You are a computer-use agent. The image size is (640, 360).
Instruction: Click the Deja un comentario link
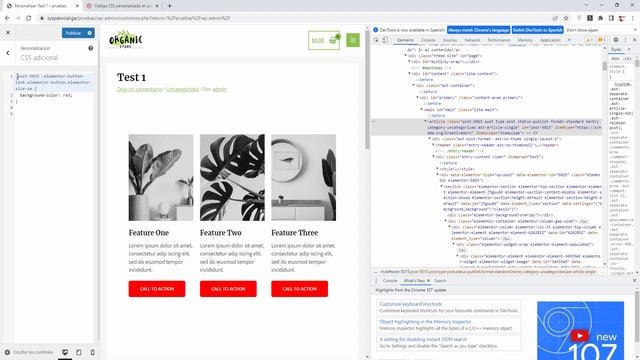click(x=140, y=89)
